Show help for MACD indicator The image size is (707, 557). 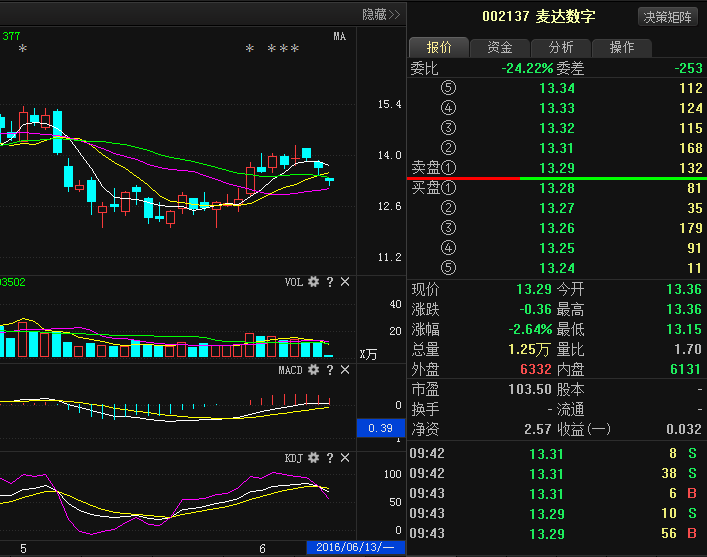(x=329, y=371)
